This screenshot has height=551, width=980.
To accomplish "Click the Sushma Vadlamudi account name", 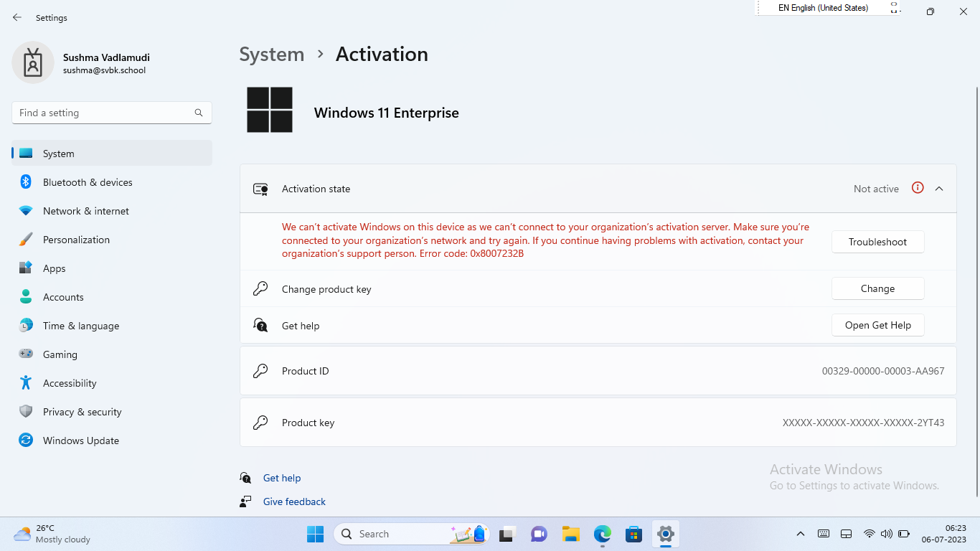I will 106,57.
